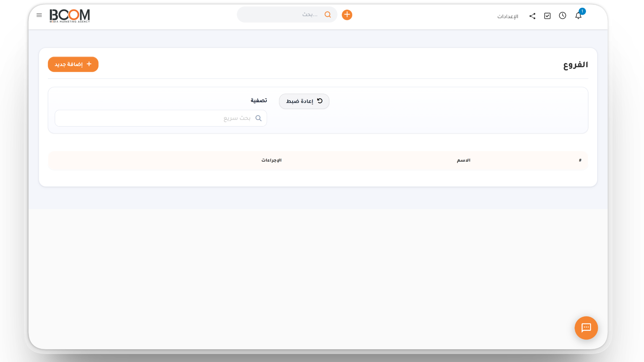Click the الإجراءات column header
This screenshot has height=362, width=644.
(x=271, y=161)
